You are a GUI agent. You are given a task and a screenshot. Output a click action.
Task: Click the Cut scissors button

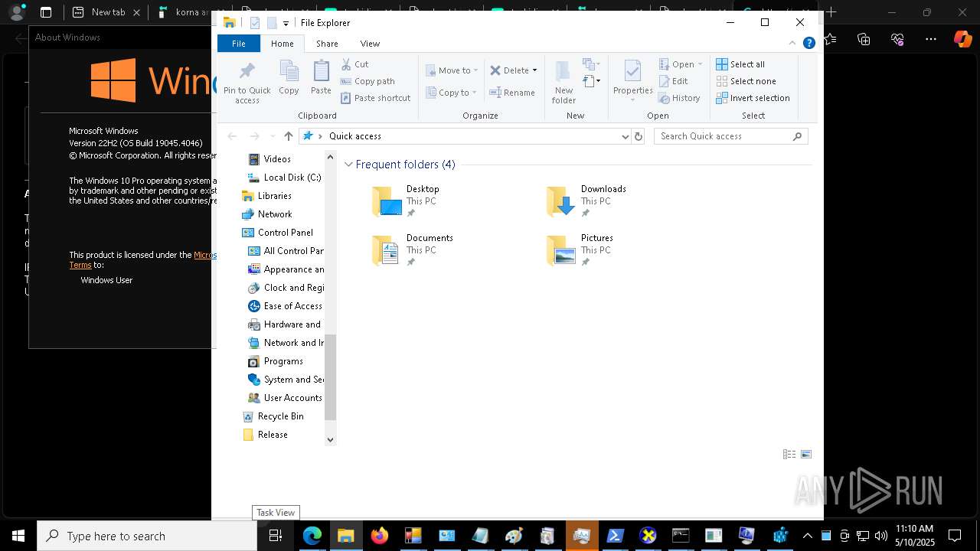coord(354,64)
